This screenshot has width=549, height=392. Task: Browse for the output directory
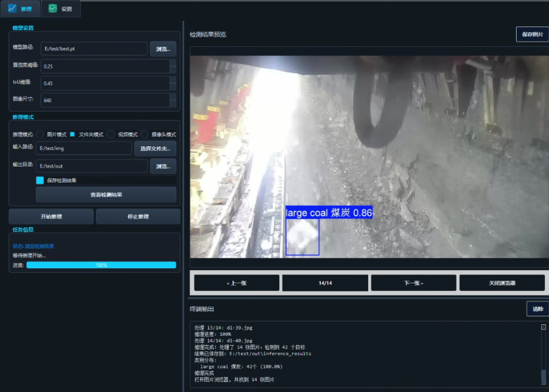coord(163,166)
